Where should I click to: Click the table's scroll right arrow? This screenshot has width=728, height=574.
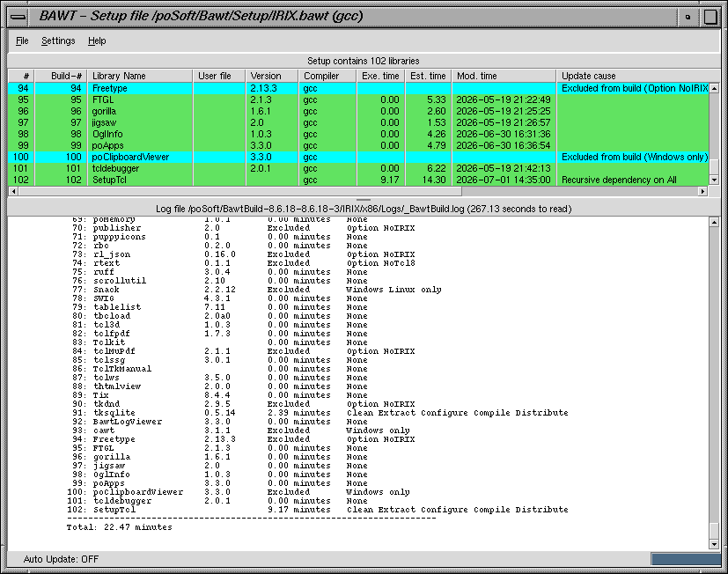coord(703,191)
